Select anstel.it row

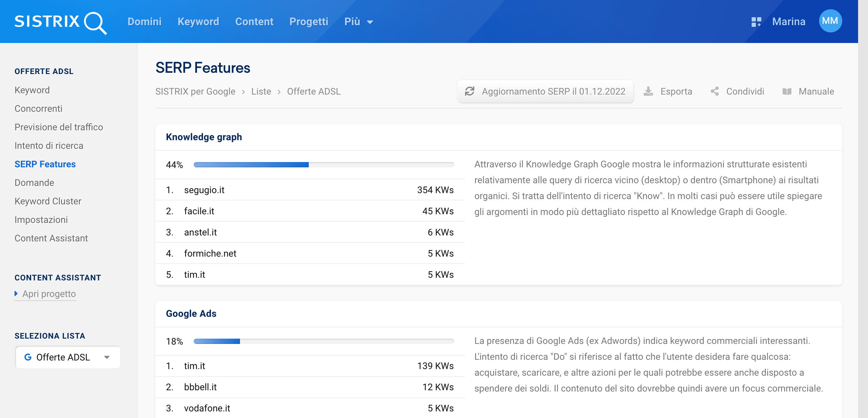(310, 232)
